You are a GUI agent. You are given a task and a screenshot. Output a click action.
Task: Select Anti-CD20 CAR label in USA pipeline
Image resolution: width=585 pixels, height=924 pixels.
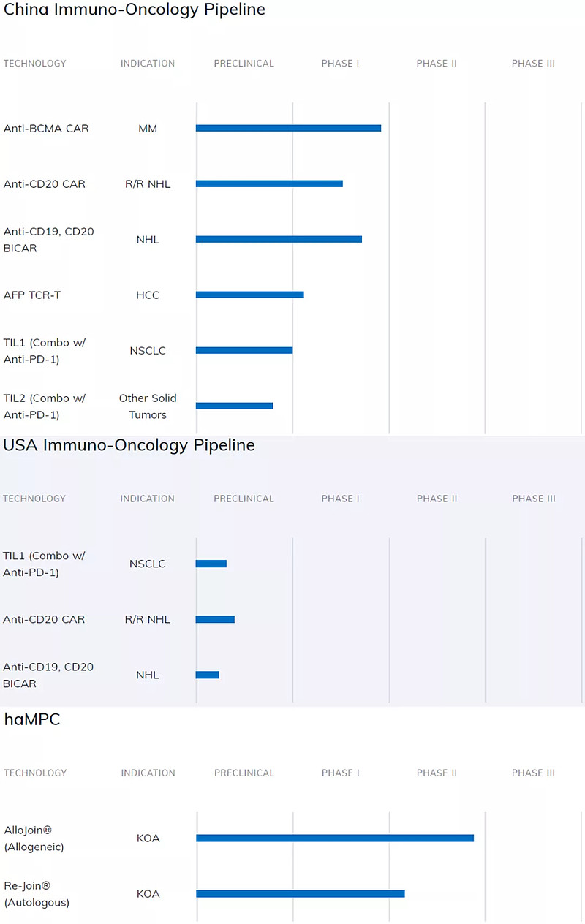tap(44, 620)
